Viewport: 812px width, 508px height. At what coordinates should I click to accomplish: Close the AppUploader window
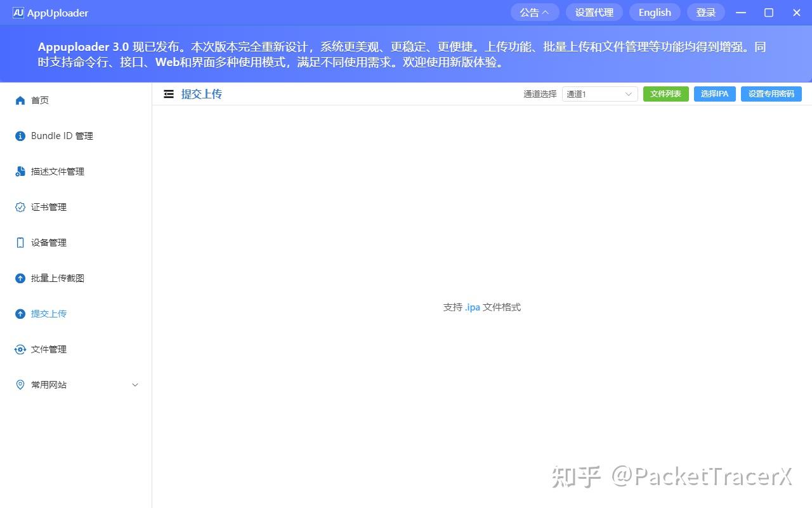click(x=797, y=13)
